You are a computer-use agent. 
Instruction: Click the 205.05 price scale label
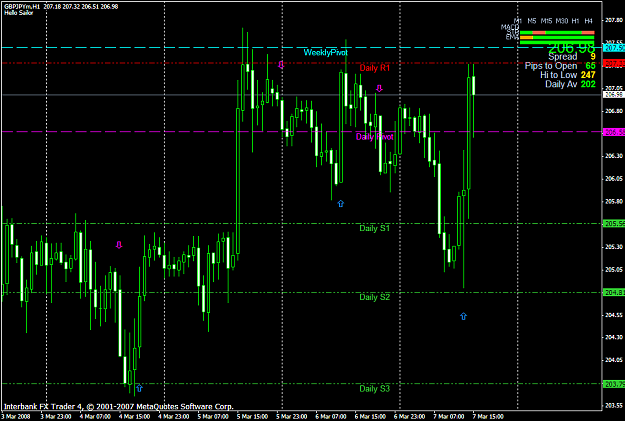tap(614, 270)
